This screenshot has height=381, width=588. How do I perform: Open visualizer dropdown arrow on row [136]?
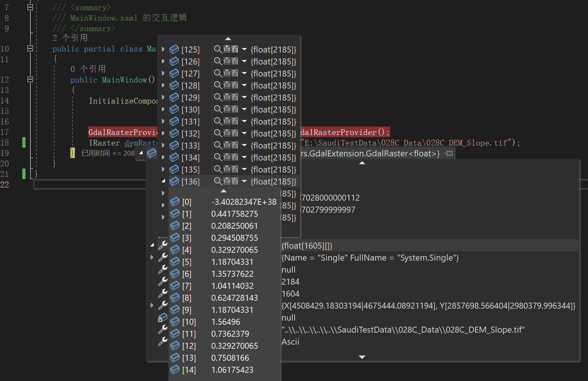click(244, 181)
